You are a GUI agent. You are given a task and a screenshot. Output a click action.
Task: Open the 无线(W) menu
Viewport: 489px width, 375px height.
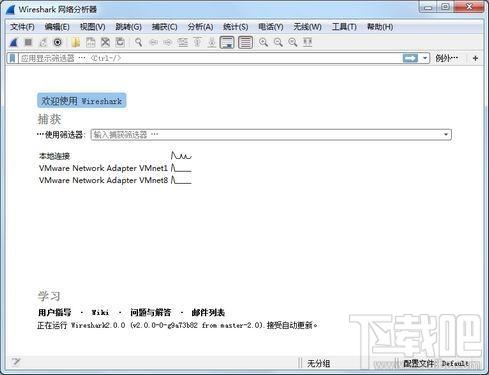coord(307,27)
